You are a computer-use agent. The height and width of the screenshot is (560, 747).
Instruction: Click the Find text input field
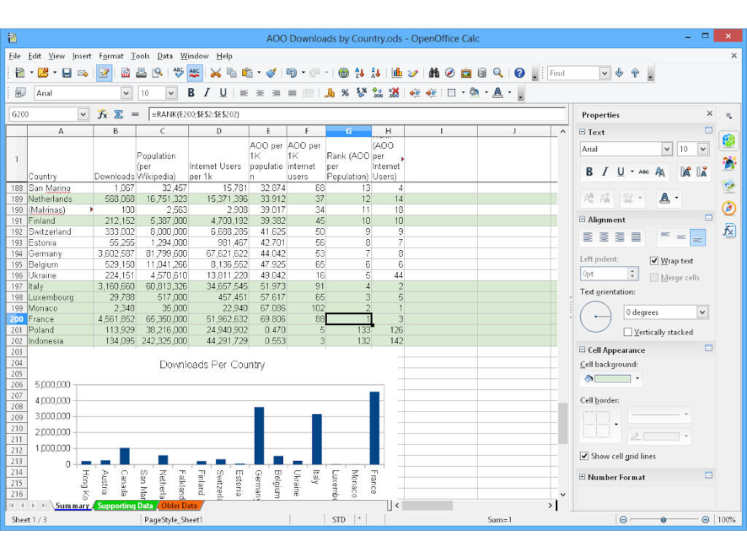[573, 73]
